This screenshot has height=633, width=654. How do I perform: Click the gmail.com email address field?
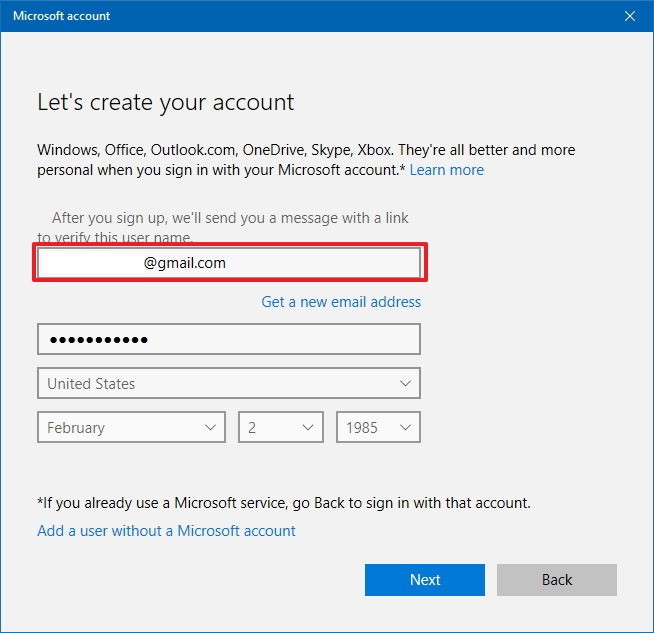[229, 263]
